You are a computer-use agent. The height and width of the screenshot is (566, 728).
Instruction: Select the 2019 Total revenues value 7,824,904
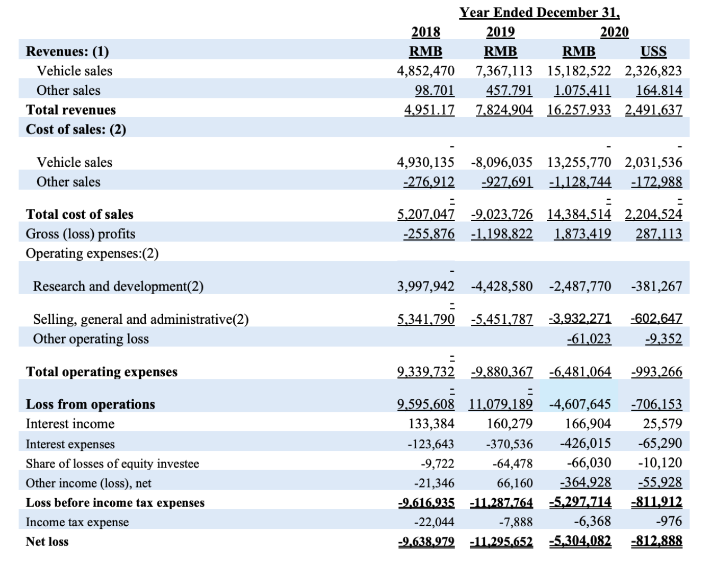[x=504, y=110]
